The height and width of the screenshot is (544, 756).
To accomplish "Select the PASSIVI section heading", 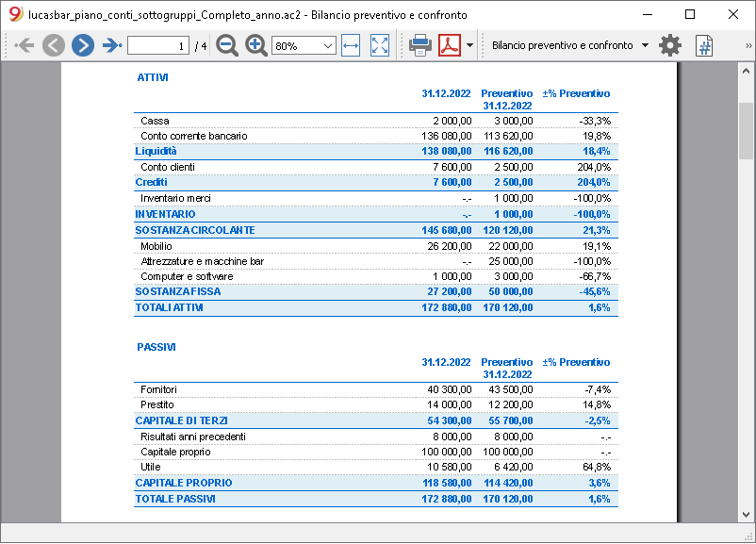I will pos(156,347).
